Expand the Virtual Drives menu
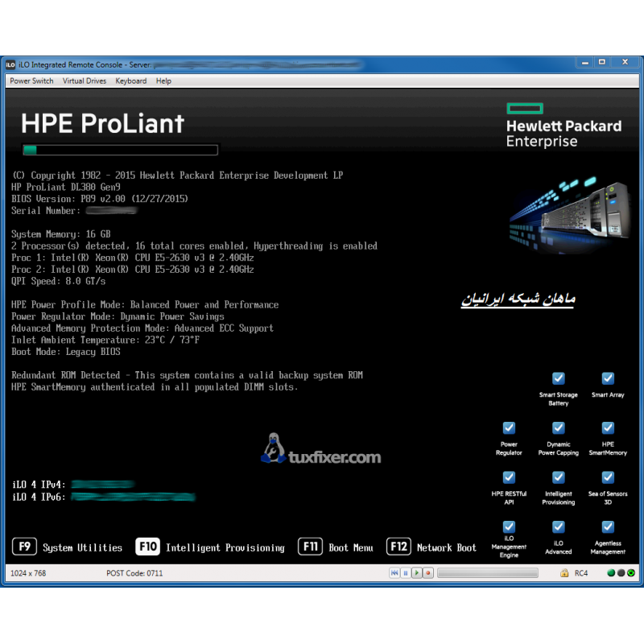The width and height of the screenshot is (644, 644). point(85,81)
